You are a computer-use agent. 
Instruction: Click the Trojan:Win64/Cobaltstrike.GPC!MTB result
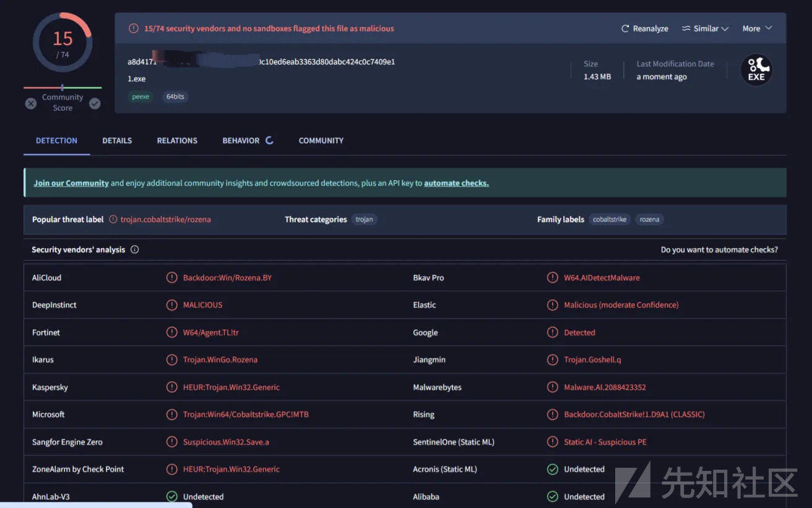click(246, 415)
